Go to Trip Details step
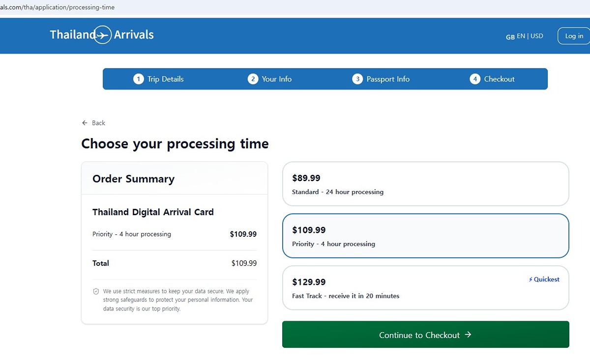This screenshot has width=590, height=364. click(x=165, y=79)
